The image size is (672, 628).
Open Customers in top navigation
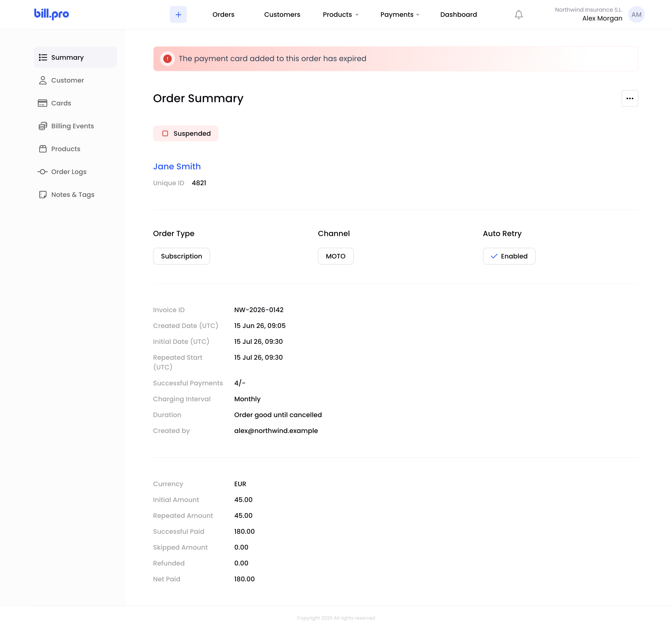(x=282, y=14)
